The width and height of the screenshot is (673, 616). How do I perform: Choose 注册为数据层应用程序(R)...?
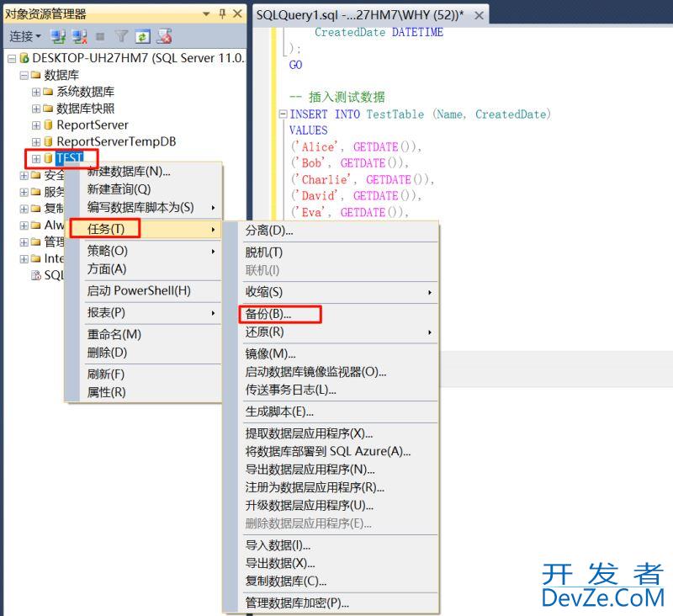coord(331,487)
